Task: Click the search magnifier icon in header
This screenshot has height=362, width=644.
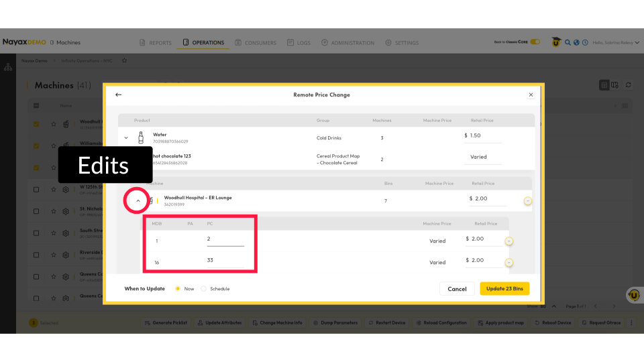Action: tap(567, 42)
